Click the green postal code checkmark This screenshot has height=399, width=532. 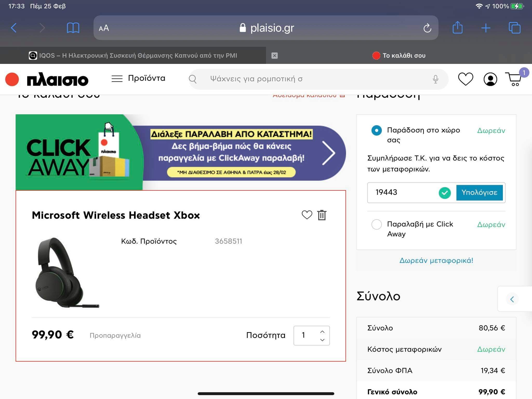[445, 193]
